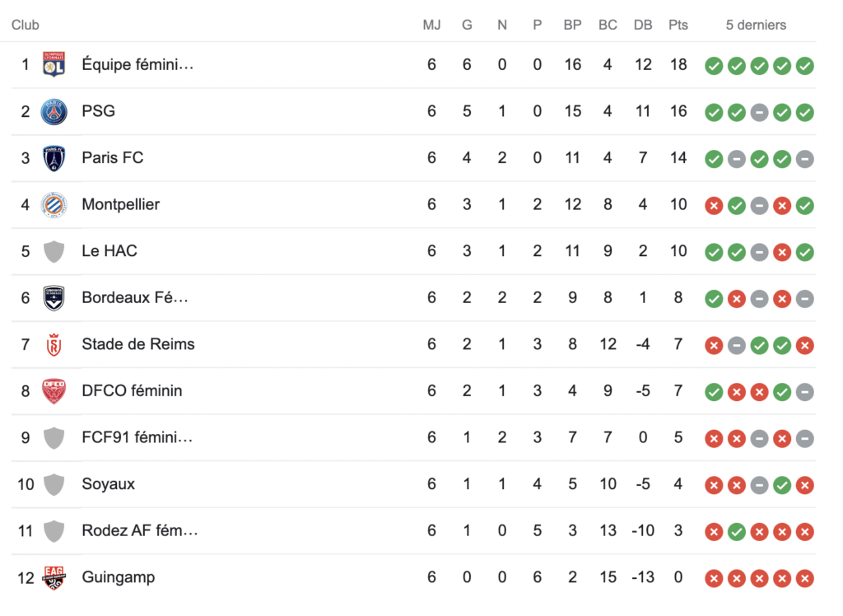843x616 pixels.
Task: Click the Pts column header
Action: click(x=678, y=26)
